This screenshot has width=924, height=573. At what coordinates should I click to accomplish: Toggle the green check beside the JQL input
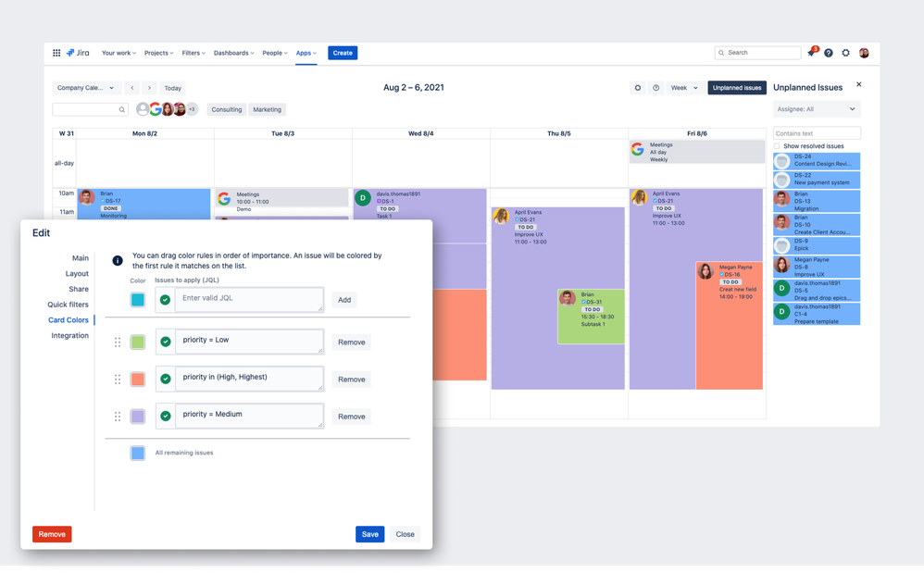click(164, 299)
